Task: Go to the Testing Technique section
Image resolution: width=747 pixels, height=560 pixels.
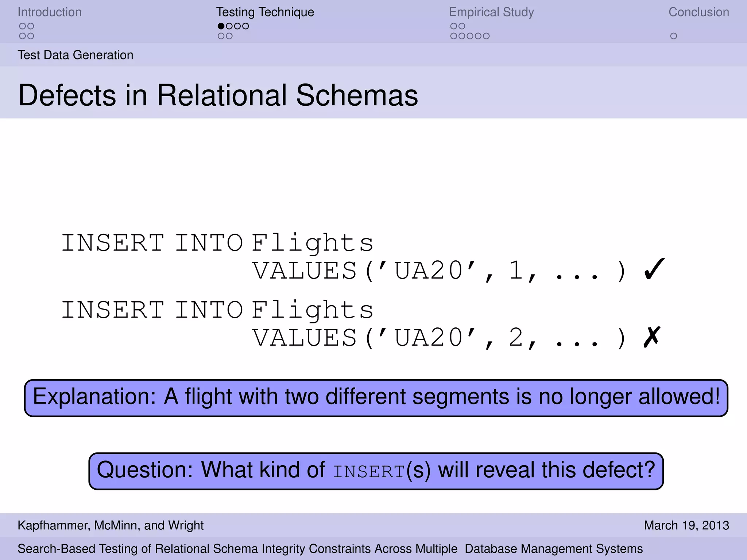Action: (265, 12)
